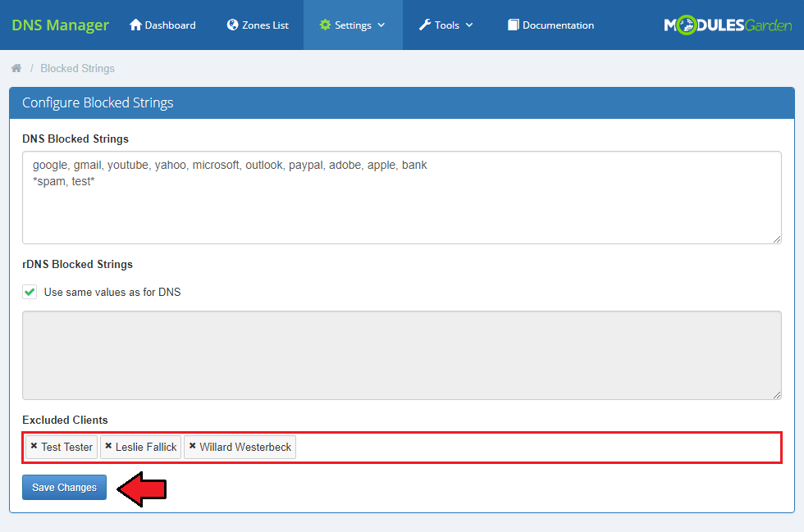Open the Zones List page
This screenshot has width=804, height=532.
[265, 25]
